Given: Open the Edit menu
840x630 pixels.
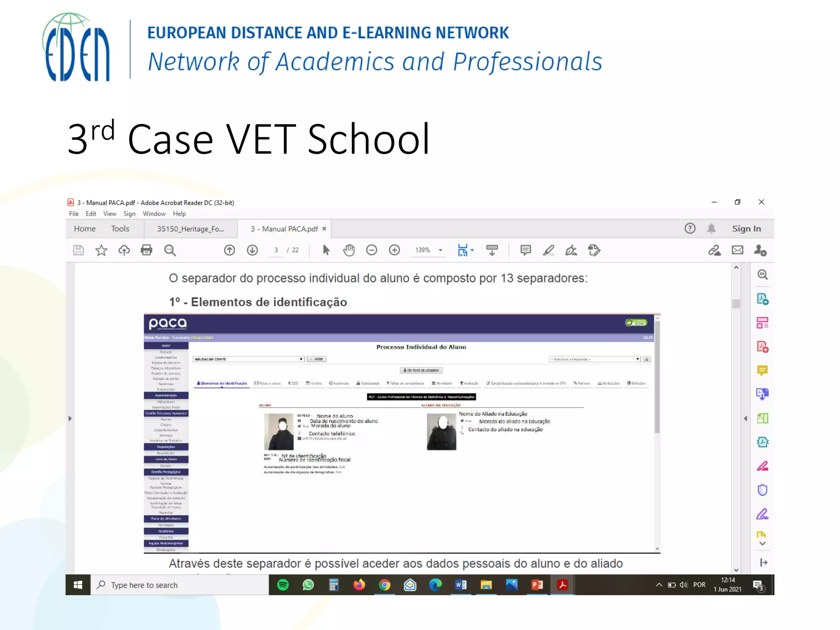Looking at the screenshot, I should coord(91,214).
